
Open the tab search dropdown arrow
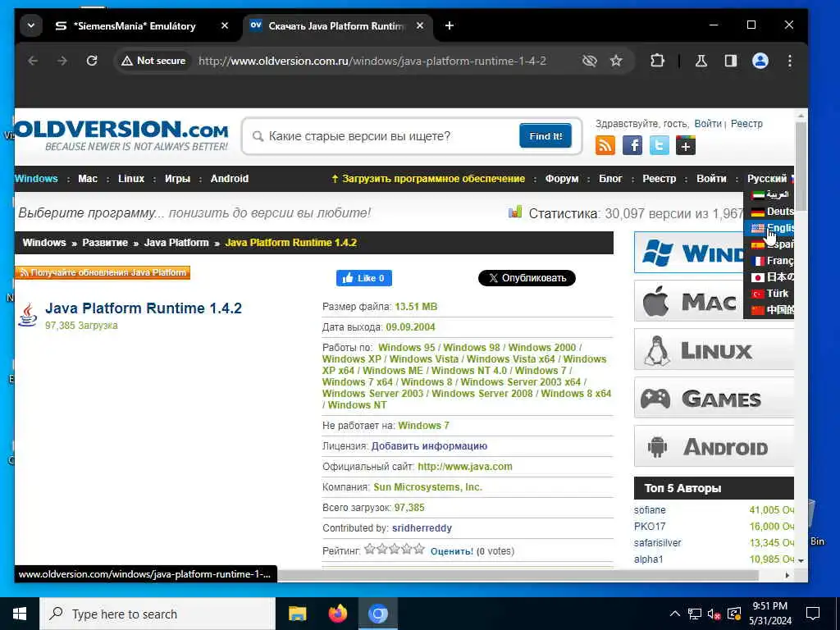tap(31, 25)
